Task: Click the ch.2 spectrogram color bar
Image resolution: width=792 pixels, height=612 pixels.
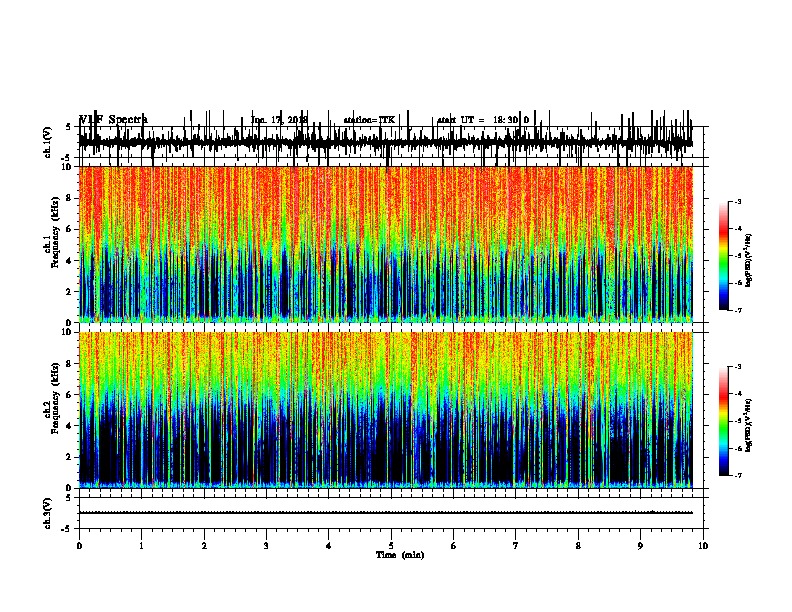Action: pos(724,421)
